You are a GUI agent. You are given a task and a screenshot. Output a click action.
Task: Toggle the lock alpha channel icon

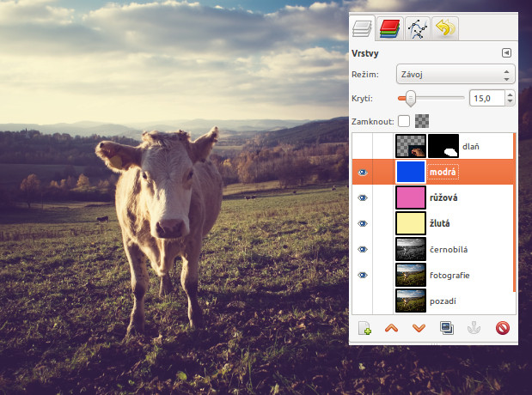[x=422, y=121]
